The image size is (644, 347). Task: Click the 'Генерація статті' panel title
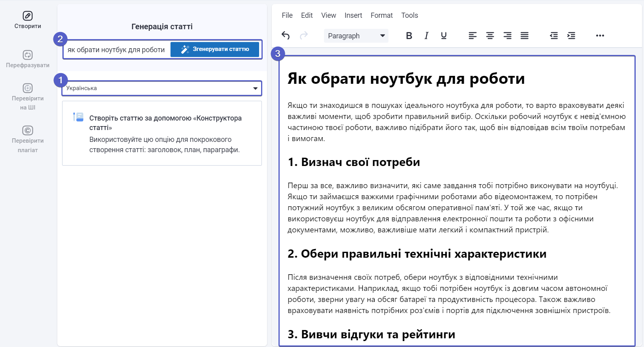[162, 26]
